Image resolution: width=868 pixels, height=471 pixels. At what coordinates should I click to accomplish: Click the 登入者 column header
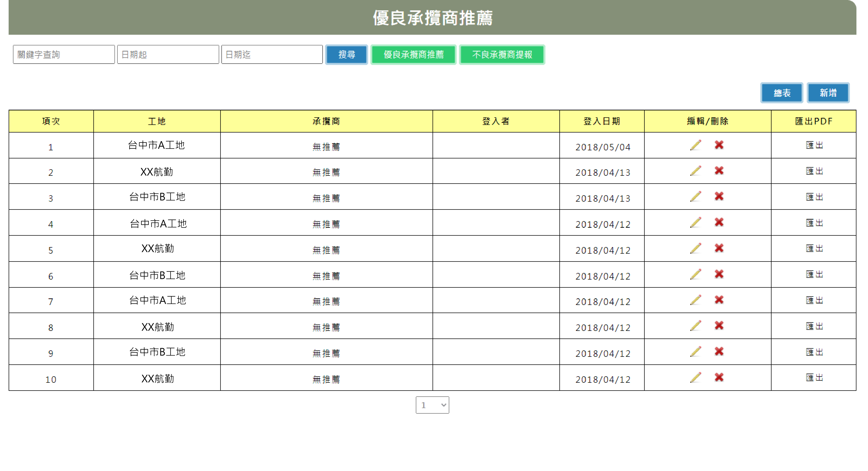tap(496, 121)
